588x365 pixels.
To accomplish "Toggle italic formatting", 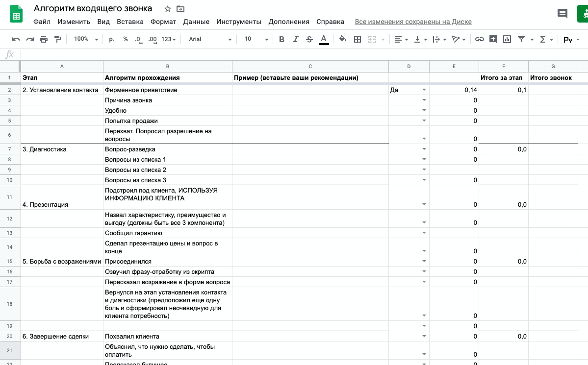I will coord(296,39).
